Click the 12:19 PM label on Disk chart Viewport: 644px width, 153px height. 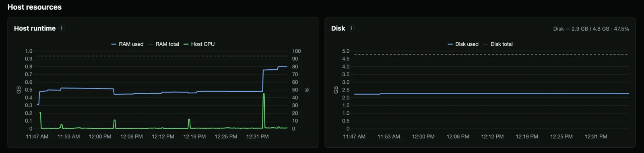[527, 136]
